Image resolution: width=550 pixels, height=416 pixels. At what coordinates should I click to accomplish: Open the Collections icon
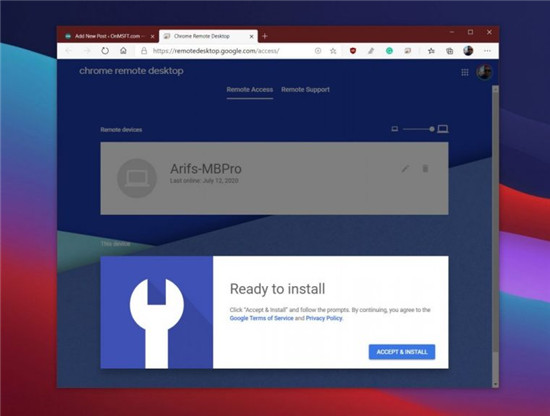tap(449, 51)
